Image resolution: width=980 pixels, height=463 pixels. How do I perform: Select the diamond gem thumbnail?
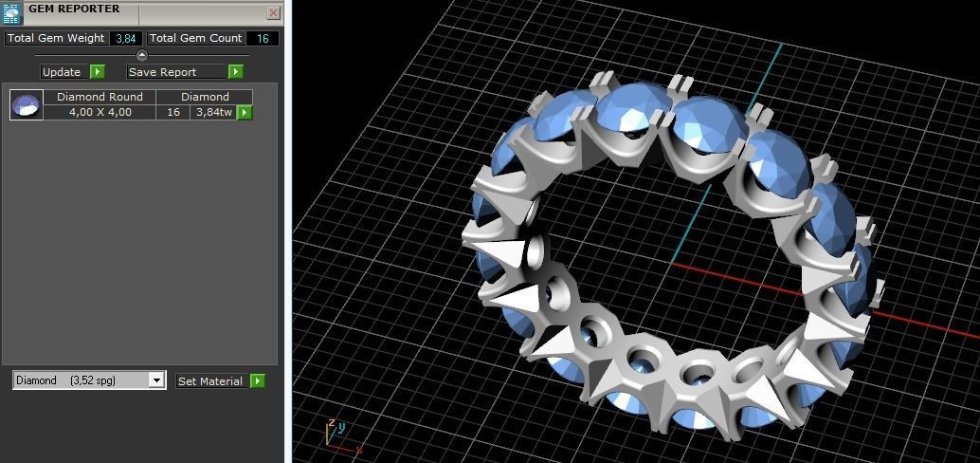(27, 104)
